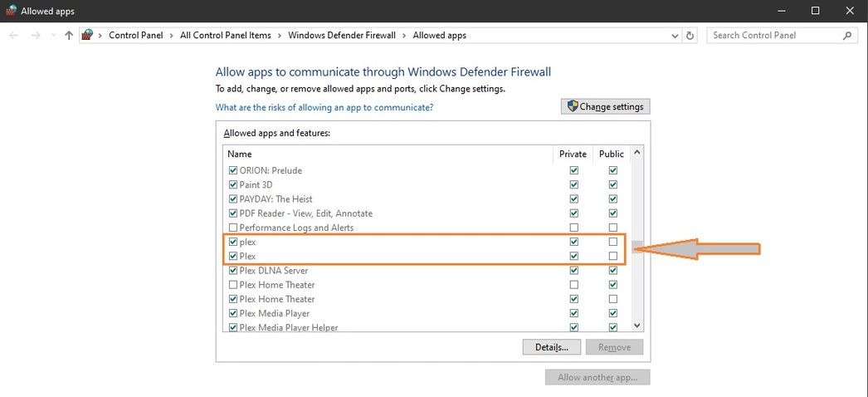Toggle the Public checkbox for ORION: Prelude
The width and height of the screenshot is (868, 397).
(x=612, y=170)
